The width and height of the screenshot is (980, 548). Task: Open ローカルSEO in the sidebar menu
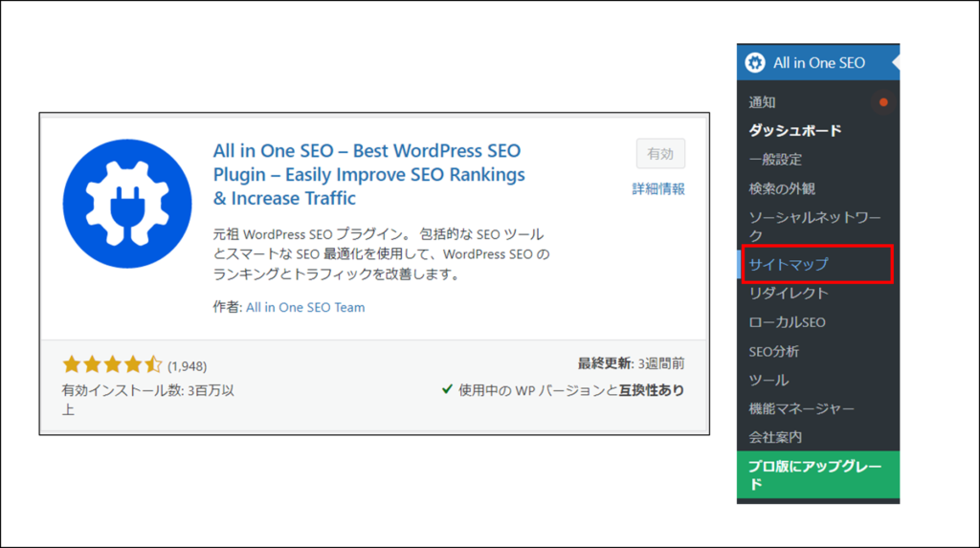click(787, 322)
